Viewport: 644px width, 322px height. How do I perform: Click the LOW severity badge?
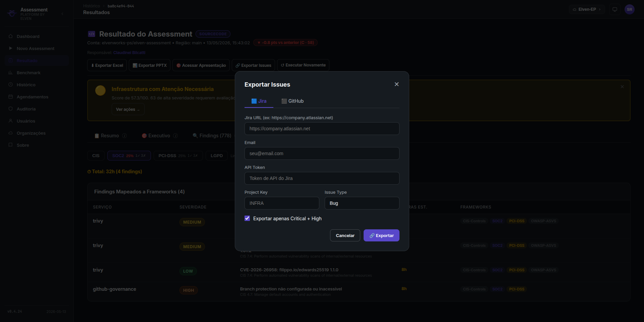coord(188,271)
